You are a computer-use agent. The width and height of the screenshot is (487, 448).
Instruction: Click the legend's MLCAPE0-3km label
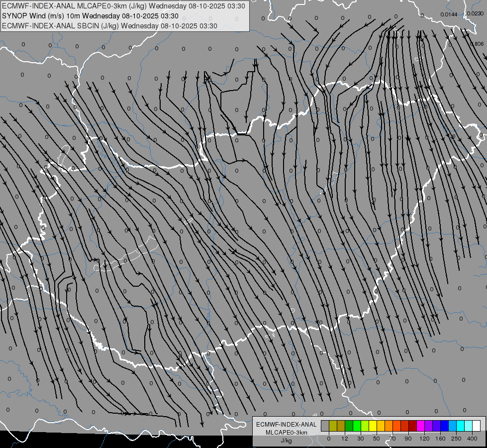[x=287, y=433]
